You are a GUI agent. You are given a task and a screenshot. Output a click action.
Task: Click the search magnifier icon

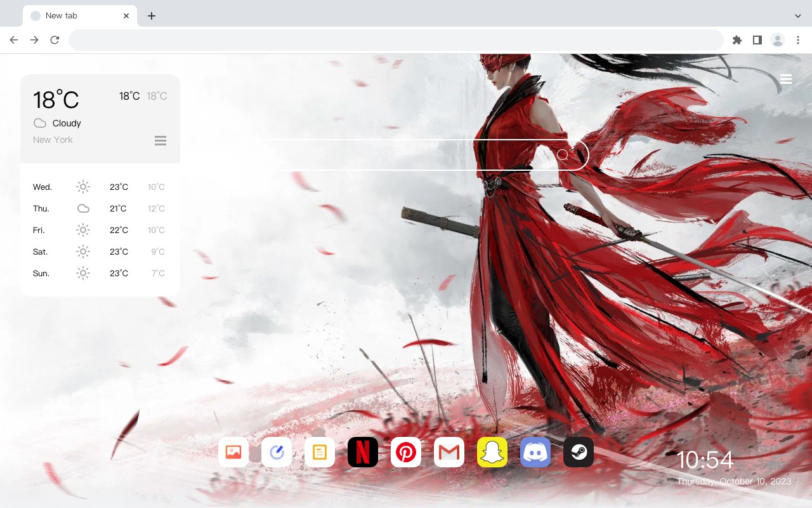point(563,154)
